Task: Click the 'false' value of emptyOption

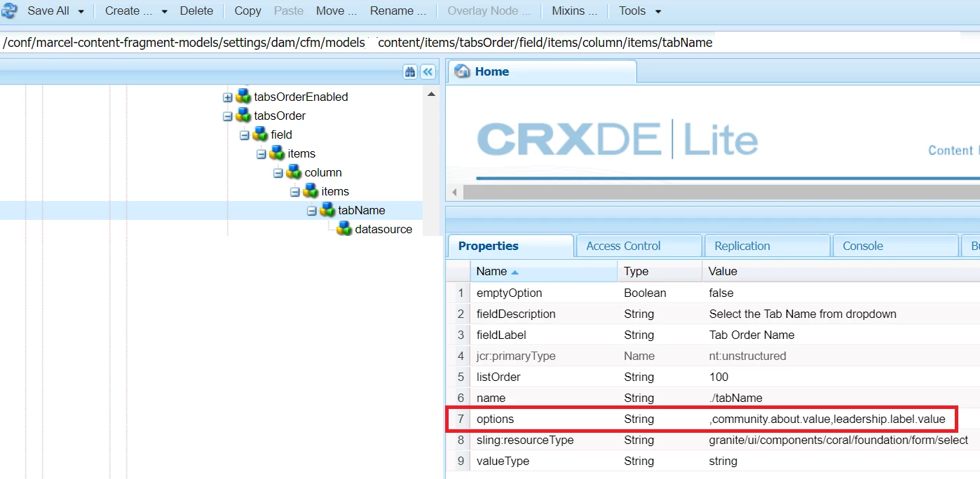Action: tap(721, 293)
